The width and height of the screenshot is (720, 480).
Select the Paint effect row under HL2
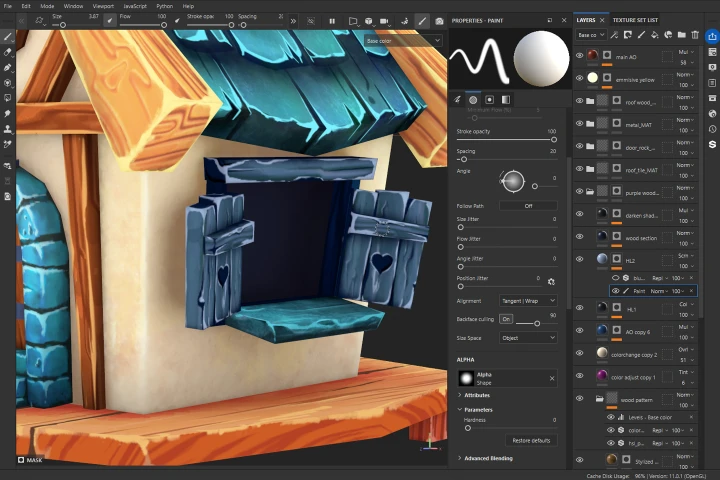click(653, 291)
